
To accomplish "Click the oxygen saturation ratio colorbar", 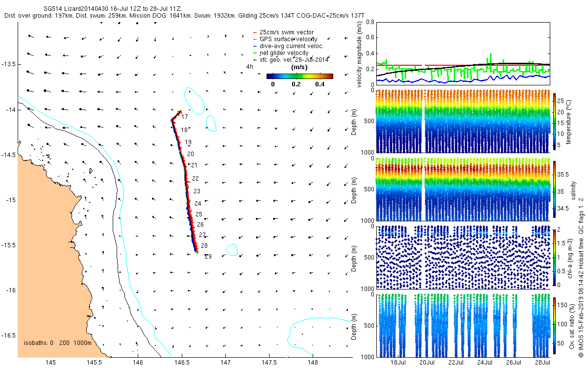I will pos(555,325).
